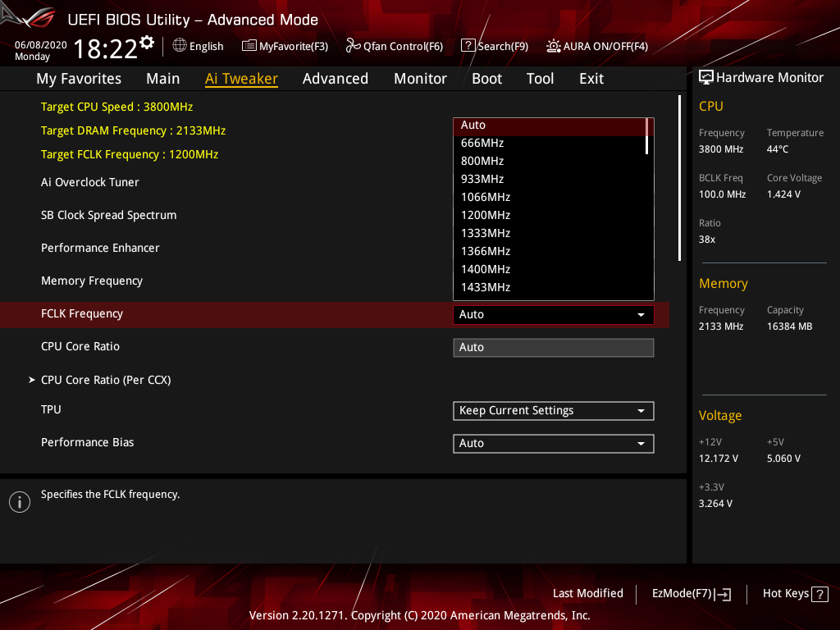Click the Hot Keys question mark icon
The image size is (840, 630).
(819, 594)
